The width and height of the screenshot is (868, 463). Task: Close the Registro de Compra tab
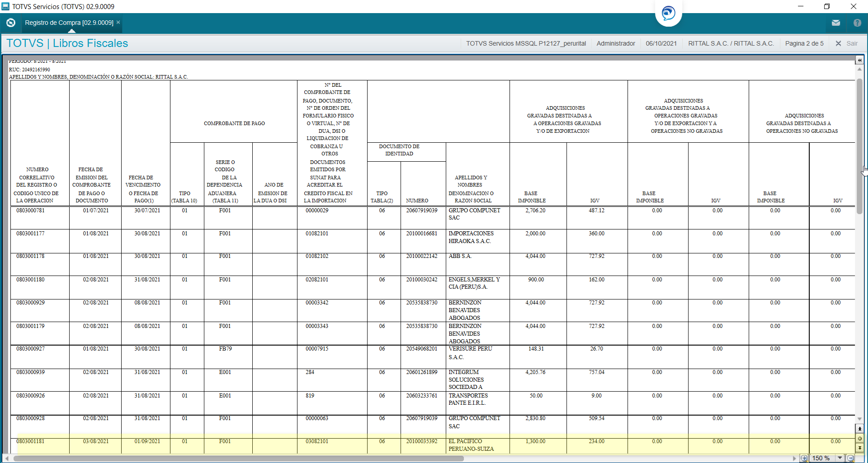(118, 22)
